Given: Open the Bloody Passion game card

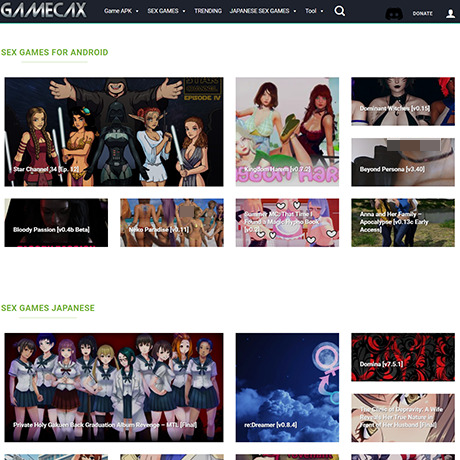Looking at the screenshot, I should 56,223.
